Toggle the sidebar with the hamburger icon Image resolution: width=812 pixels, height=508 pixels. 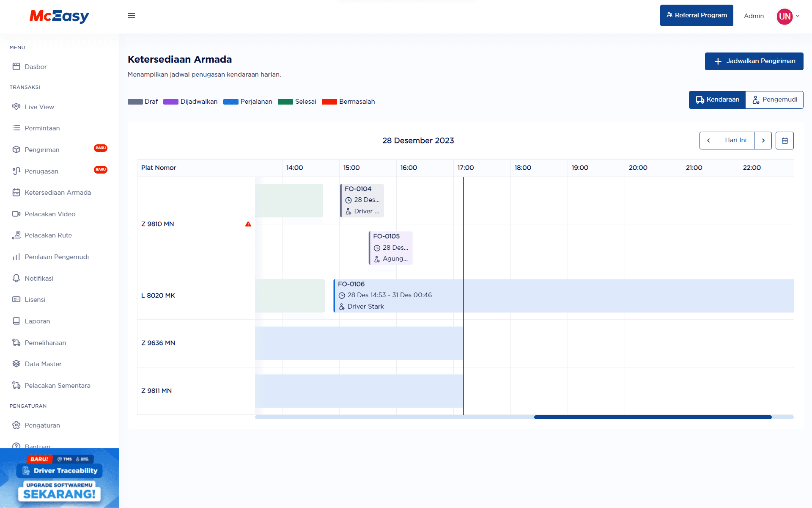[132, 15]
